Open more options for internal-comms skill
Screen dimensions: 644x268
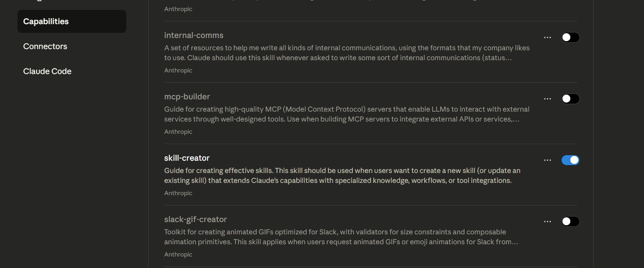click(547, 38)
